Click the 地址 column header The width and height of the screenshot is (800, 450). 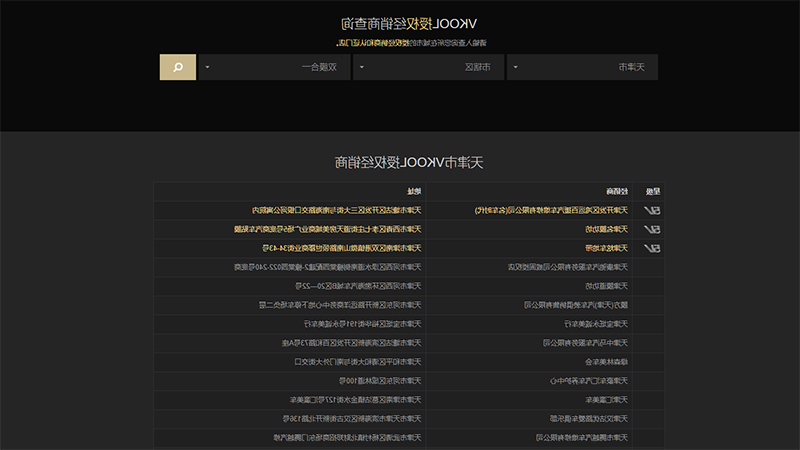pyautogui.click(x=414, y=191)
